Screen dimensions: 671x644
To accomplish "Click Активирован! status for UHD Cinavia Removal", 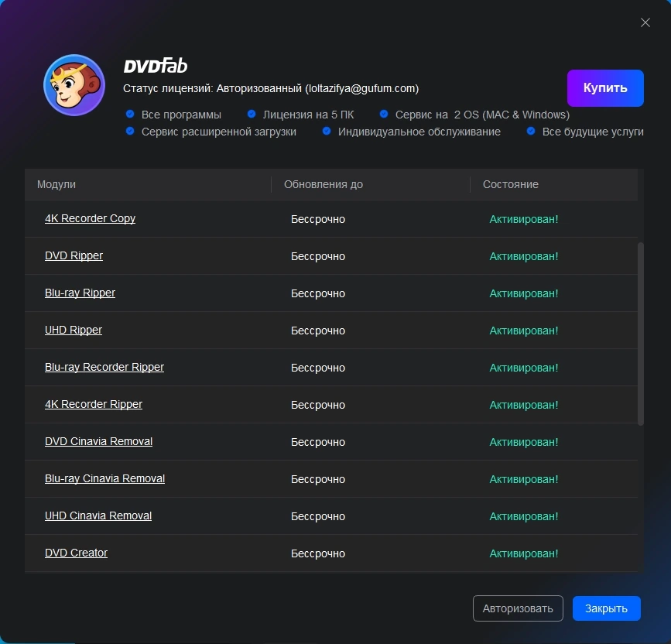I will click(x=524, y=516).
